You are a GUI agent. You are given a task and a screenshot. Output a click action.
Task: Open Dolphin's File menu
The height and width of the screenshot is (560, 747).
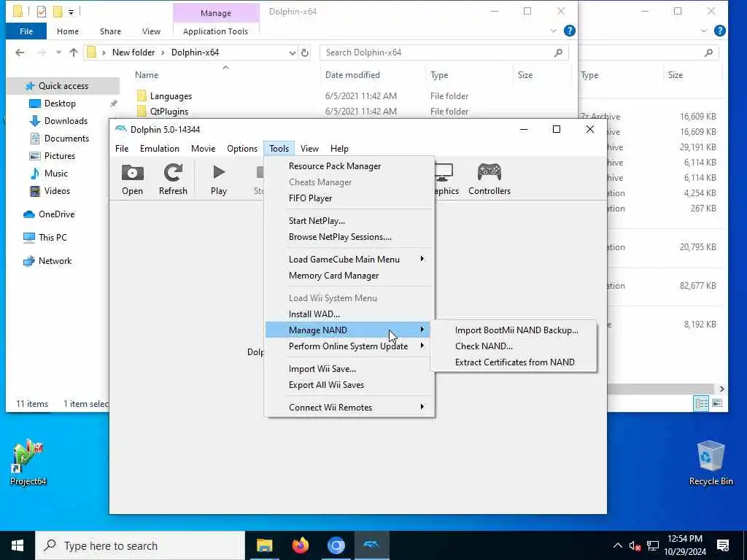pyautogui.click(x=122, y=149)
